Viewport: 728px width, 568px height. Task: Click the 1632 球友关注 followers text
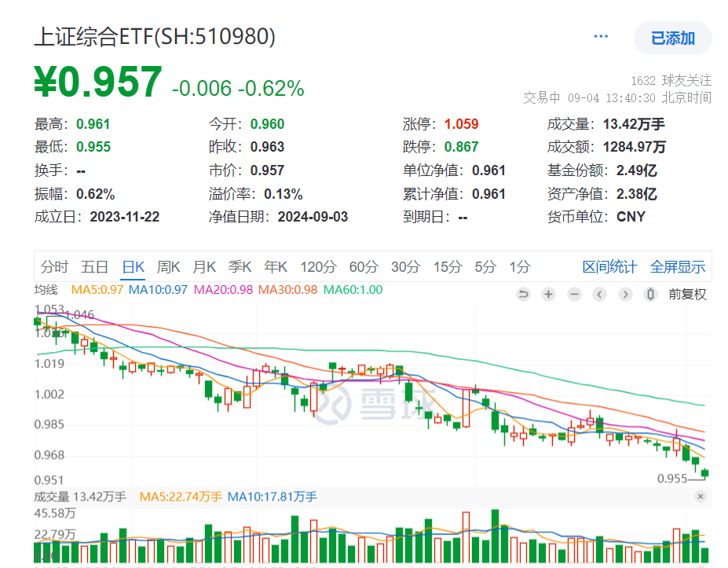671,81
